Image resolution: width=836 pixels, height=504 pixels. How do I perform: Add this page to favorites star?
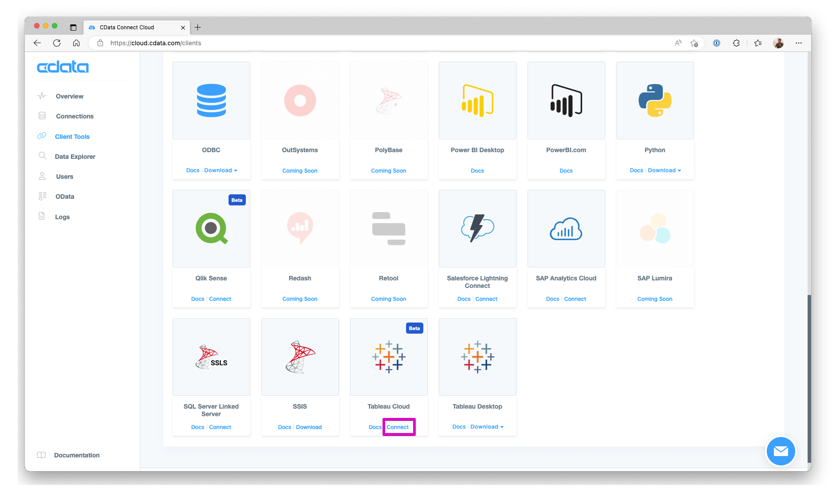pos(694,43)
